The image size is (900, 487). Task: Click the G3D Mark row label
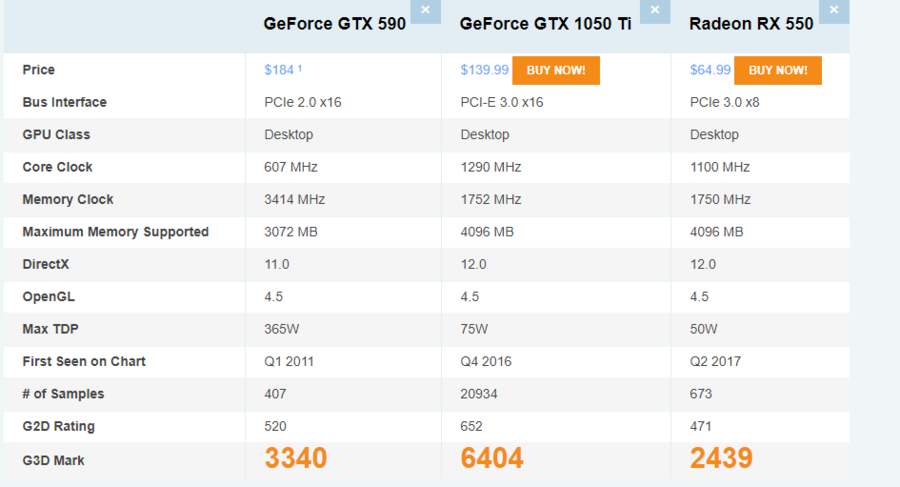coord(53,461)
